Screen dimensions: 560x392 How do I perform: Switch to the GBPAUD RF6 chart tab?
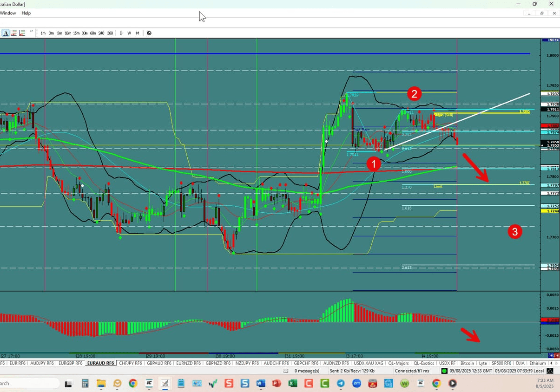point(159,363)
